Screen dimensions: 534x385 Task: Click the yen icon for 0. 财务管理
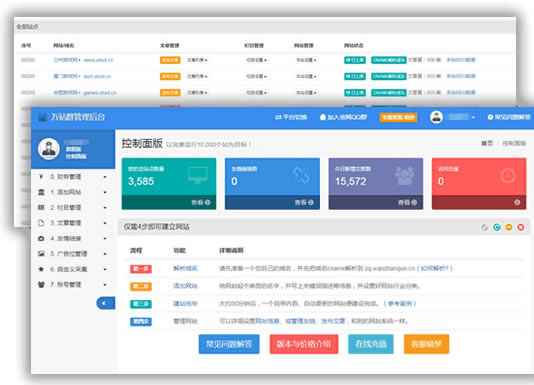coord(41,176)
